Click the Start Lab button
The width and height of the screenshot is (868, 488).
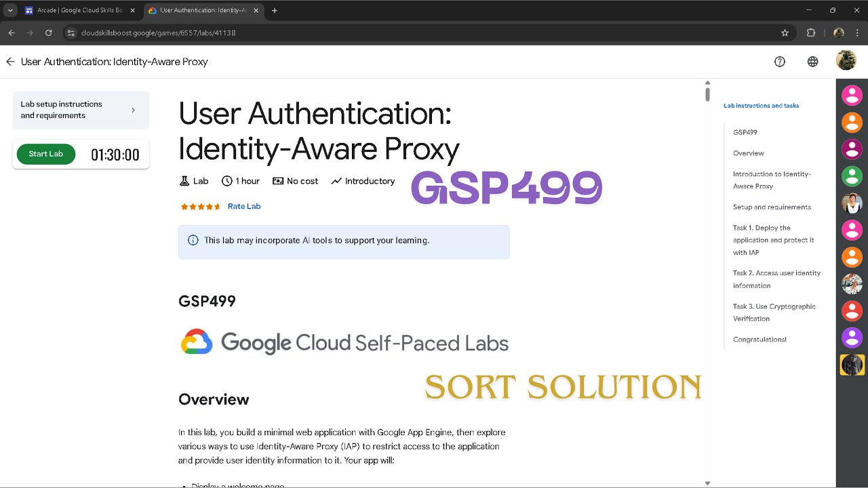pyautogui.click(x=45, y=154)
